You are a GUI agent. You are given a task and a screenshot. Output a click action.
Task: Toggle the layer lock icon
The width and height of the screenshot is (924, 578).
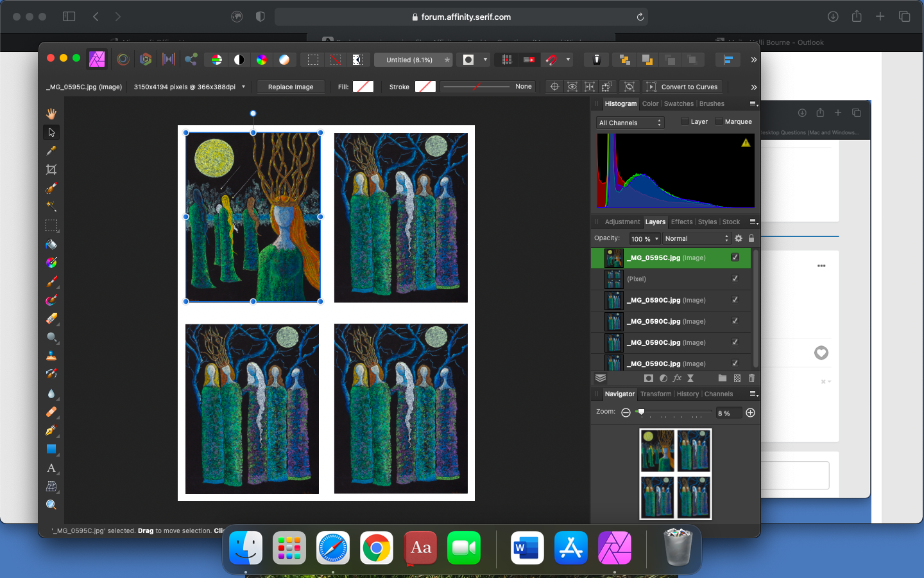point(751,238)
